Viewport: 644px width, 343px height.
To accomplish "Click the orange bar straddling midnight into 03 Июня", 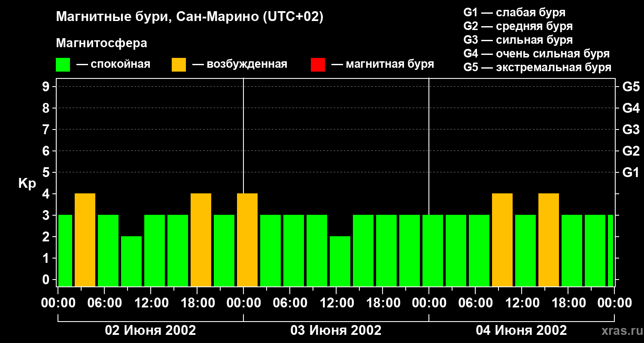I will coord(247,240).
